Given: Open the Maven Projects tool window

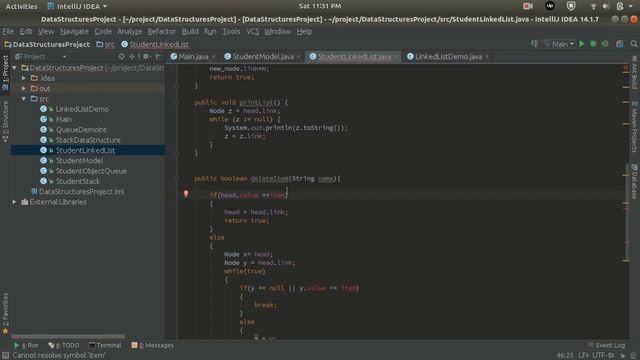Looking at the screenshot, I should coord(635,127).
